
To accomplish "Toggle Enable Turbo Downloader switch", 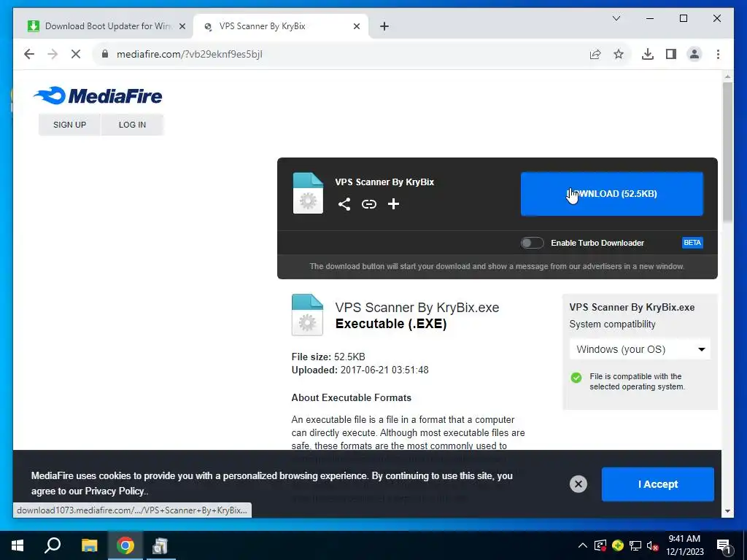I will (532, 243).
